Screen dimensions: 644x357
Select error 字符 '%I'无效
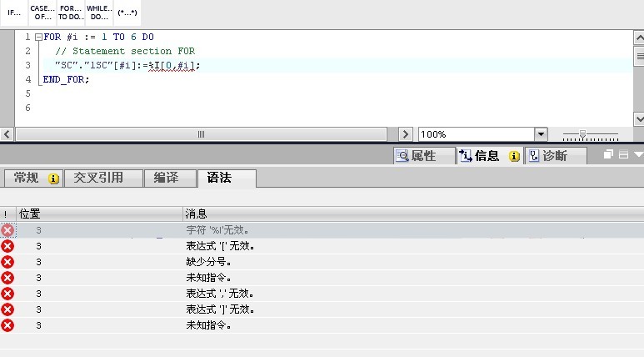point(322,230)
